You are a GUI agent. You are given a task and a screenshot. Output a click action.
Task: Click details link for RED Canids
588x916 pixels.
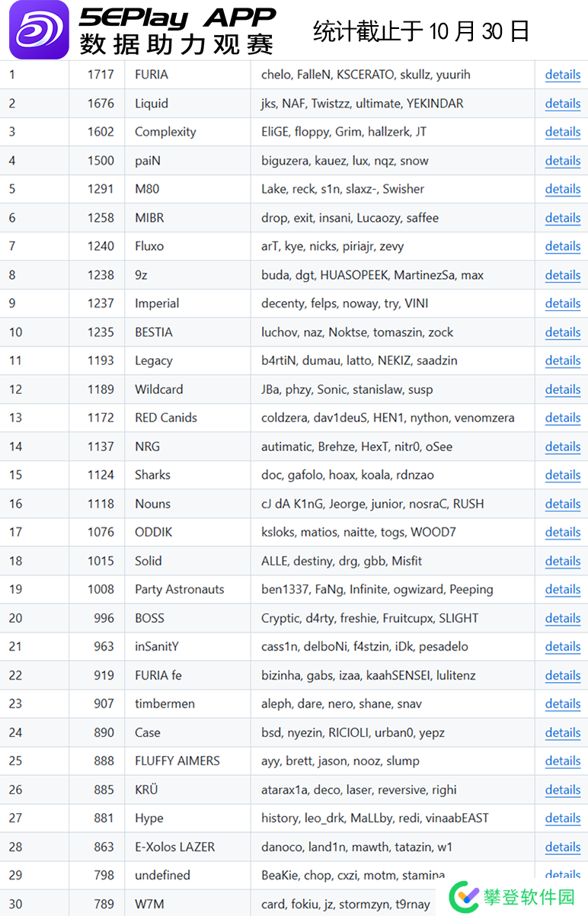click(562, 418)
